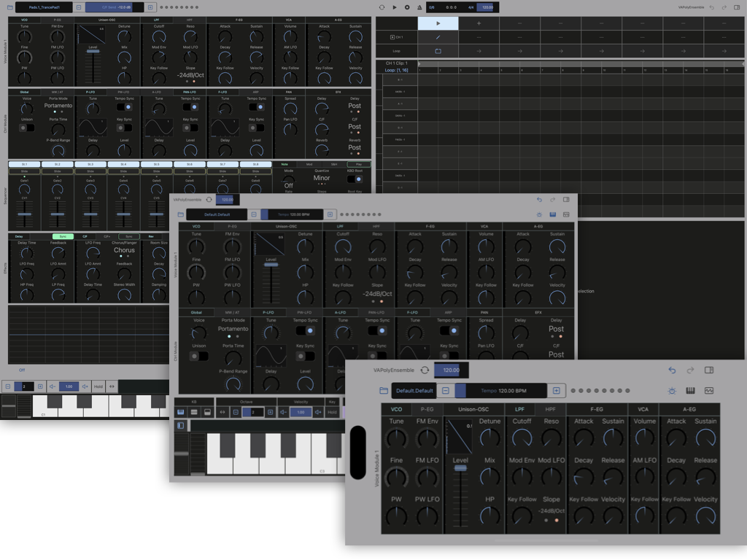
Task: Click the CH 1 channel play icon
Action: [392, 37]
